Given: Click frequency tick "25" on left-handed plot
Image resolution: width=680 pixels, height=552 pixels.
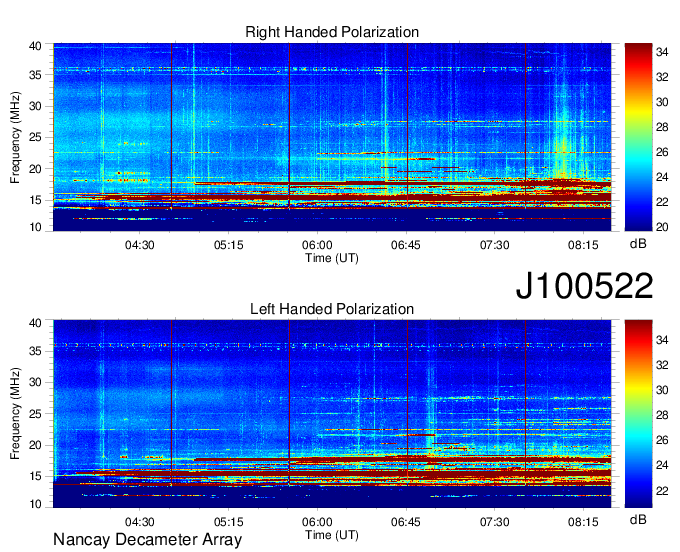Looking at the screenshot, I should coord(35,414).
